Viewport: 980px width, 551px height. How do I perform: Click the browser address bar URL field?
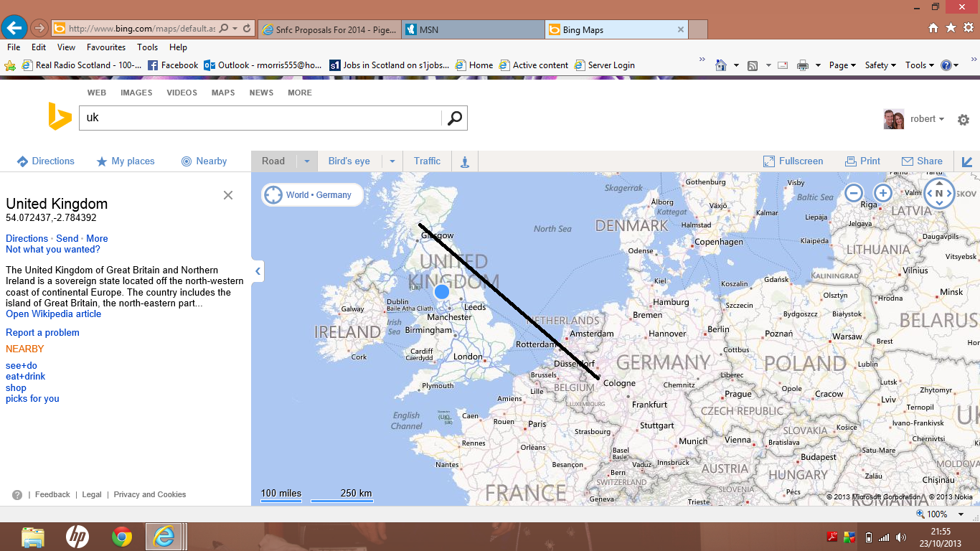tap(141, 29)
